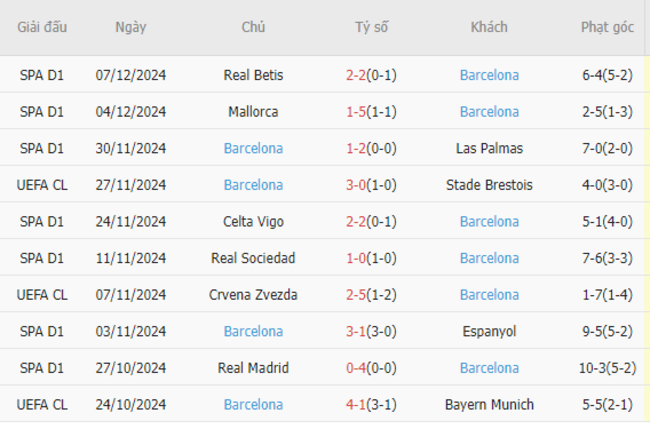
Task: Select the Tỷ số column header
Action: tap(371, 27)
